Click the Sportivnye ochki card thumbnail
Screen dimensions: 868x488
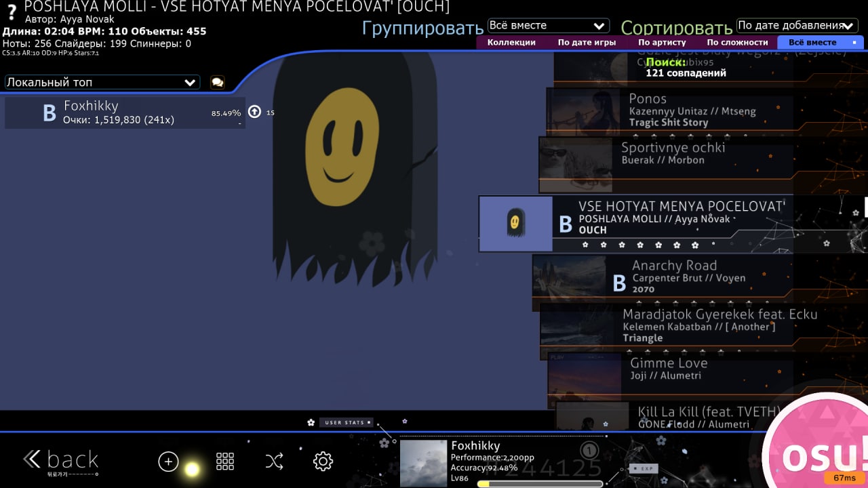tap(576, 165)
